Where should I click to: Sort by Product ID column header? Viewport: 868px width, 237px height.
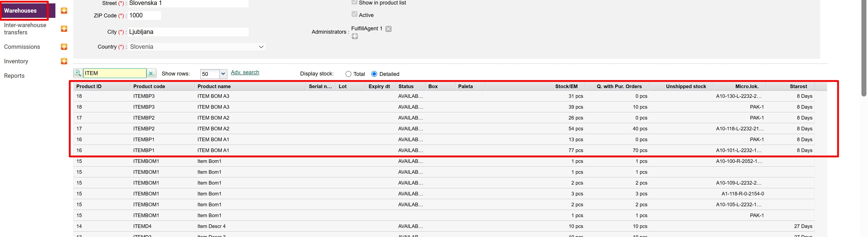click(102, 87)
